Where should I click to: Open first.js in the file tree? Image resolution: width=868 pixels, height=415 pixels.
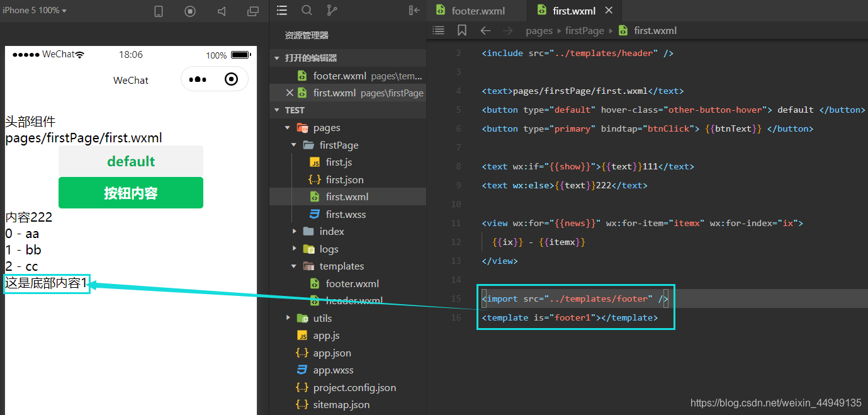click(347, 162)
